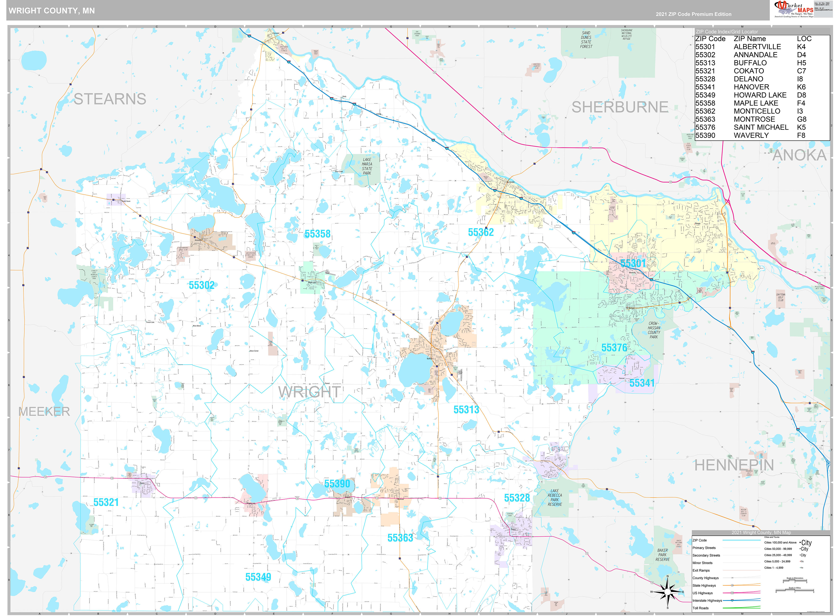Viewport: 840px width, 616px height.
Task: Click the US Highways pink line symbol
Action: coord(742,593)
